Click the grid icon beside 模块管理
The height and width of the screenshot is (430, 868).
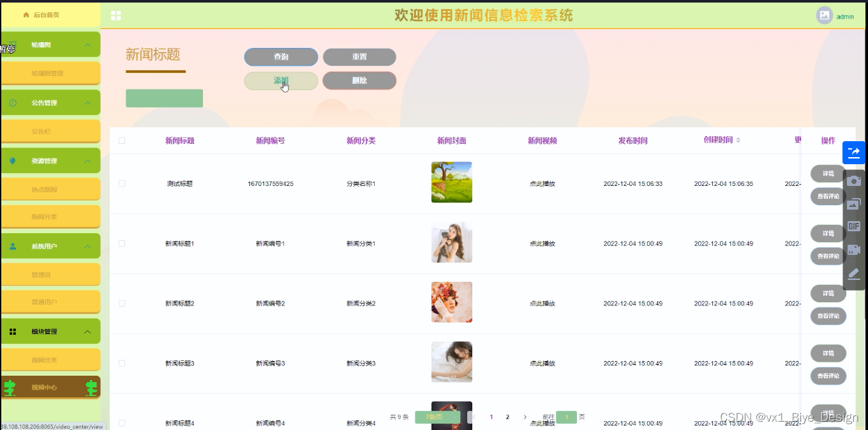13,332
